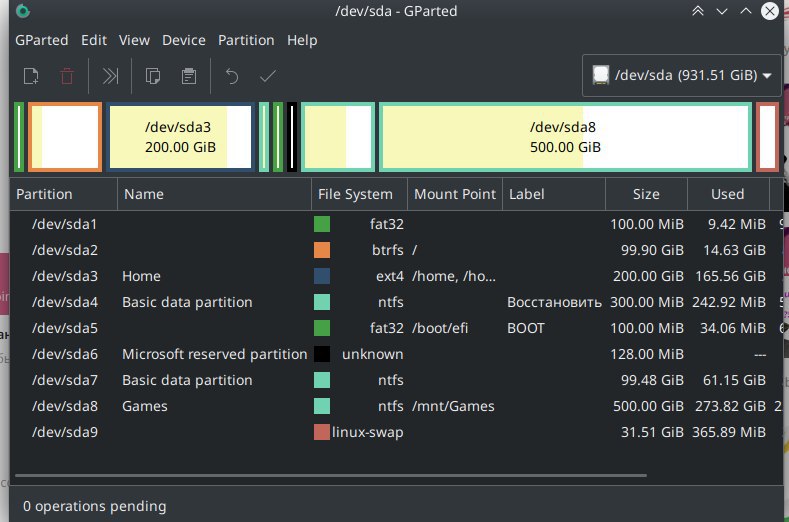Select the black unknown partition block in disk map
Viewport: 789px width, 522px height.
292,137
